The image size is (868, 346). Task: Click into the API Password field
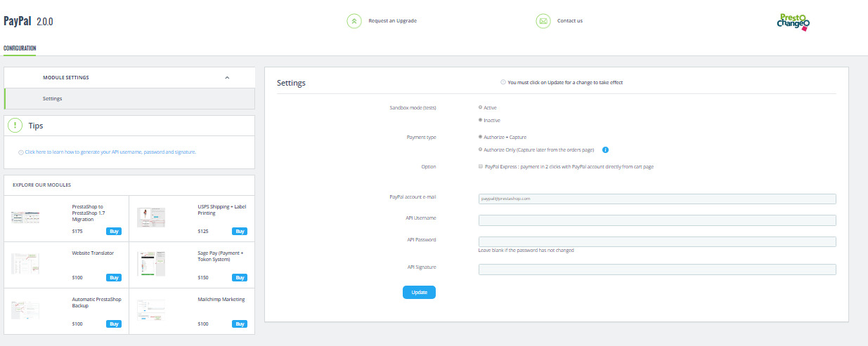click(x=657, y=241)
